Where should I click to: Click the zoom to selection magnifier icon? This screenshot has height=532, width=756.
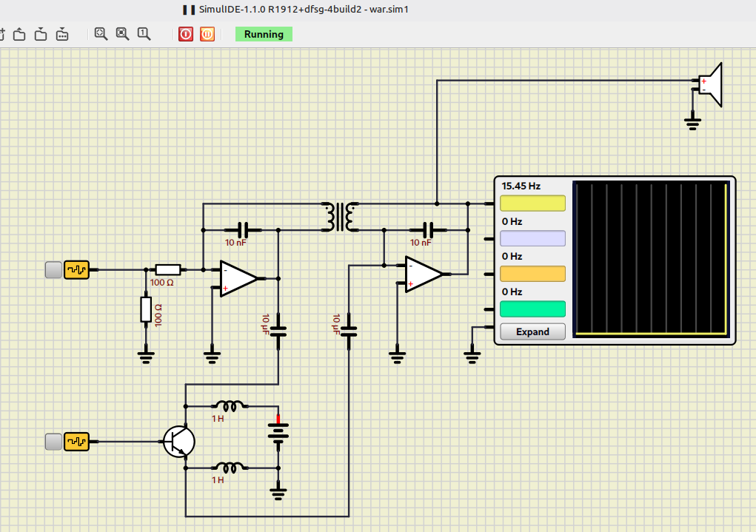(x=122, y=34)
